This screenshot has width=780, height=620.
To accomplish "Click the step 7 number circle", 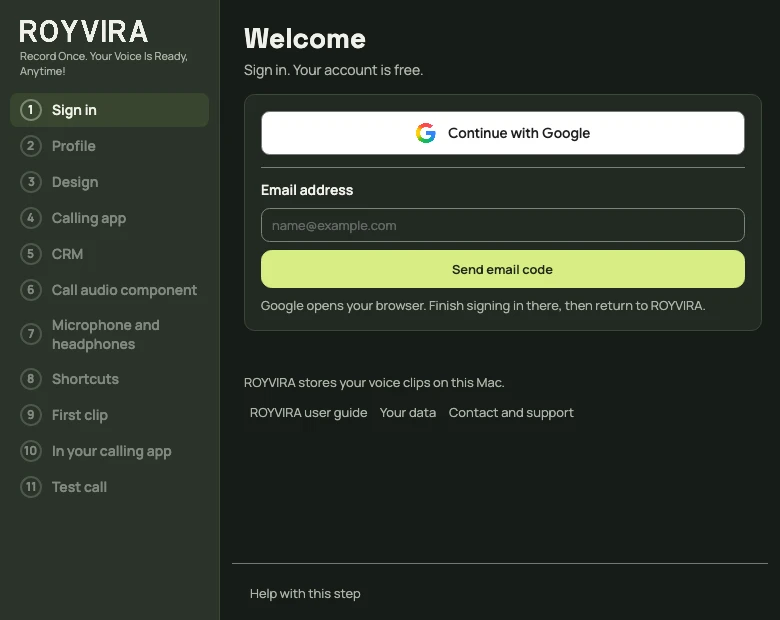I will tap(31, 334).
